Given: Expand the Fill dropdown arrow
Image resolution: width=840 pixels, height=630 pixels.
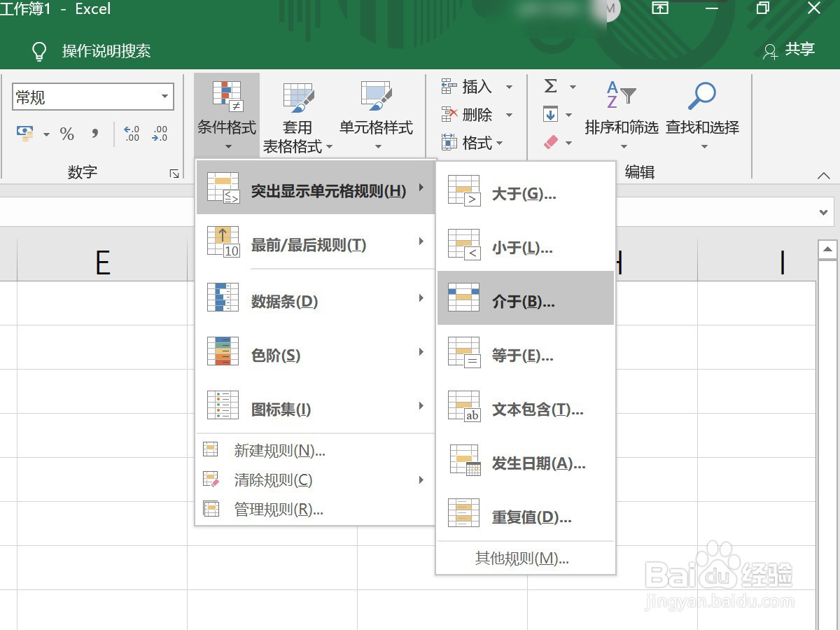Looking at the screenshot, I should [x=568, y=115].
